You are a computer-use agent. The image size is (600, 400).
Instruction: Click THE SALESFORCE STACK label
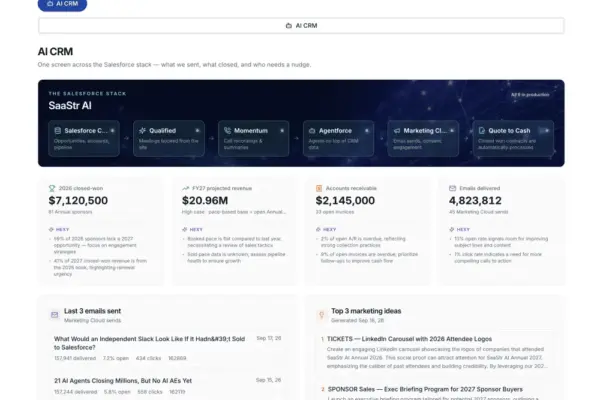pyautogui.click(x=87, y=93)
